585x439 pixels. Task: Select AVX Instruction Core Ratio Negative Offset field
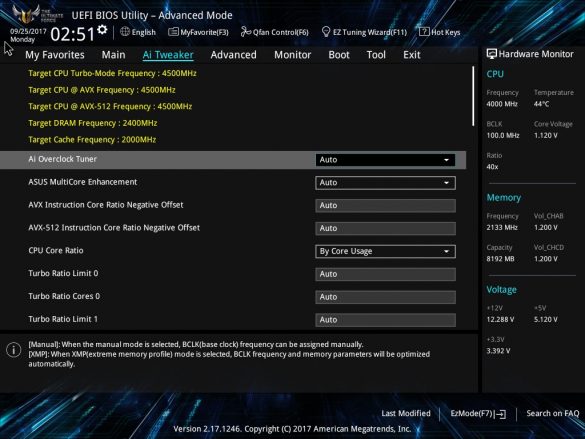[385, 206]
